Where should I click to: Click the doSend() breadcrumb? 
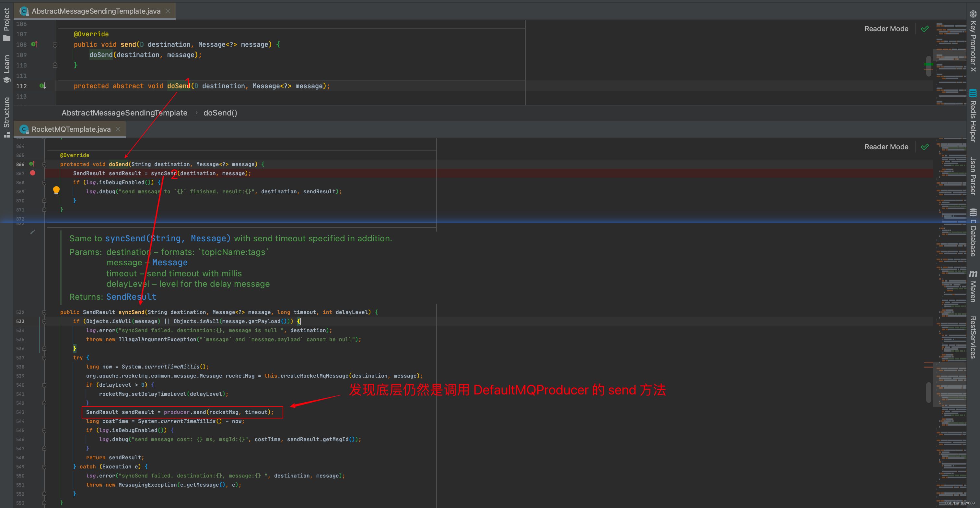(220, 113)
